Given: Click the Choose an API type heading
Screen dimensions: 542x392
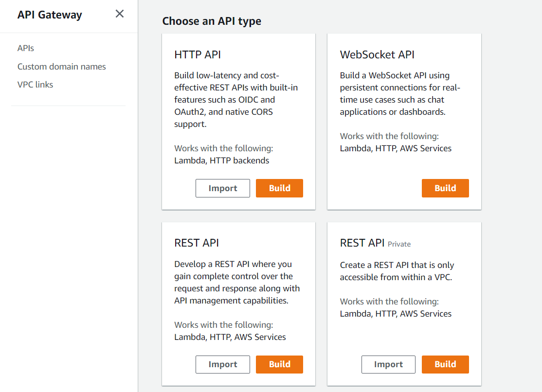Looking at the screenshot, I should point(212,21).
